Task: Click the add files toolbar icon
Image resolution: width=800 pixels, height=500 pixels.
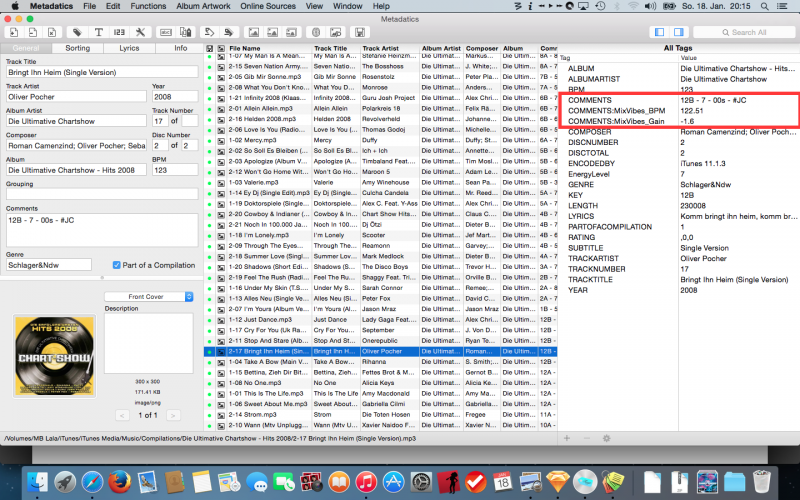Action: (x=14, y=32)
